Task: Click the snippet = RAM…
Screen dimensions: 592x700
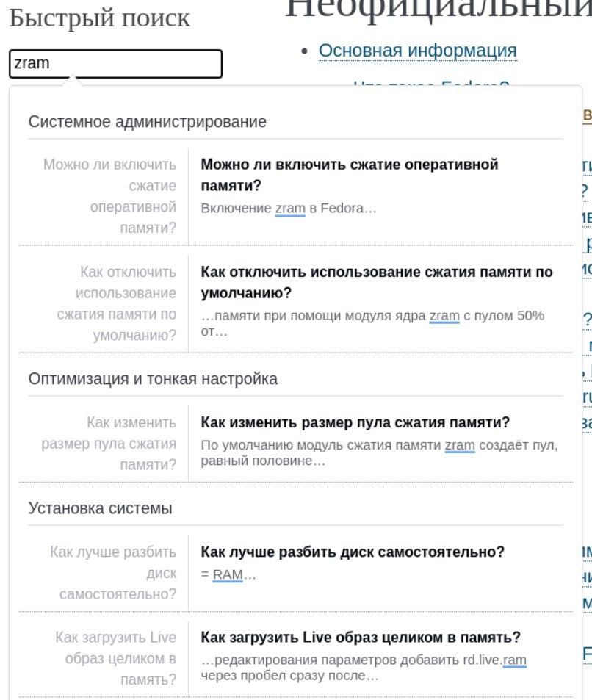Action: point(228,574)
